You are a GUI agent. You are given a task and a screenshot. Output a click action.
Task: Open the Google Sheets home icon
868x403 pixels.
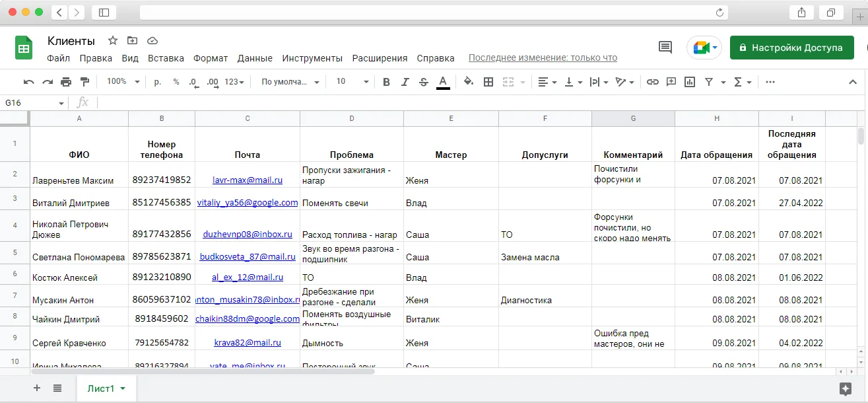coord(24,48)
